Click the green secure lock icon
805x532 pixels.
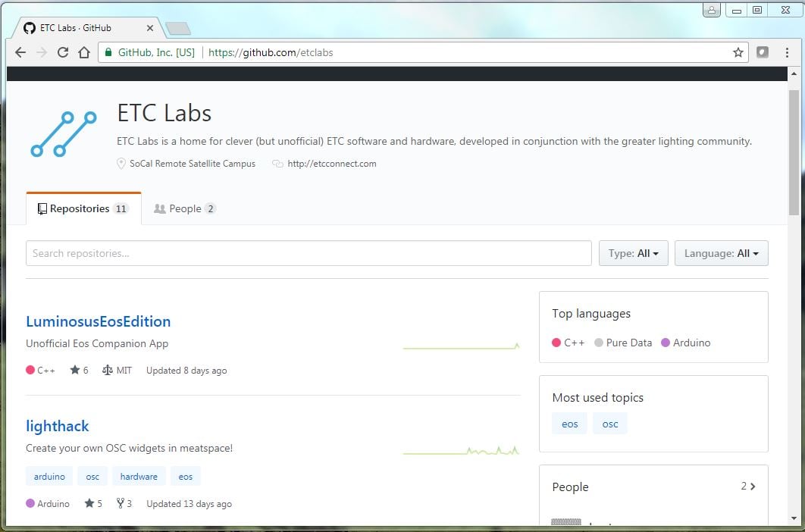point(108,52)
